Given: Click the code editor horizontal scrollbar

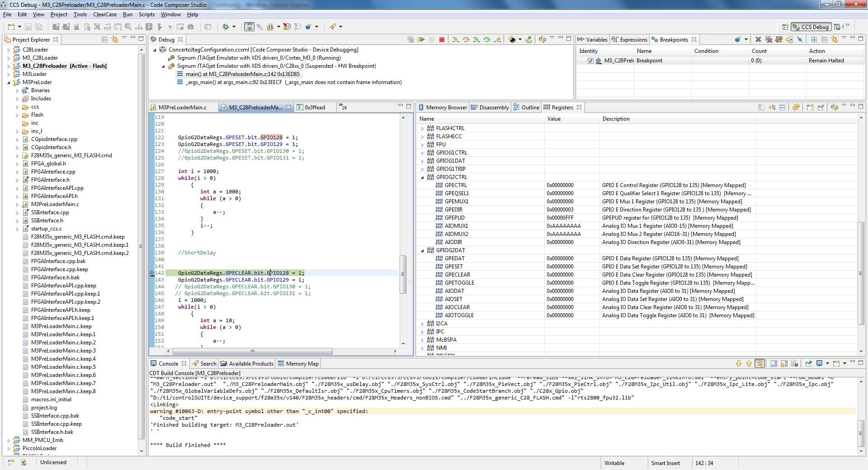Looking at the screenshot, I should tap(252, 351).
